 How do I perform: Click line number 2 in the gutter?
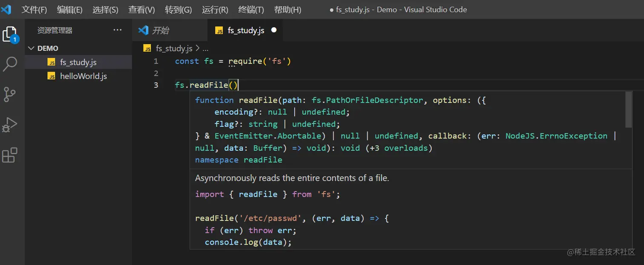[156, 73]
